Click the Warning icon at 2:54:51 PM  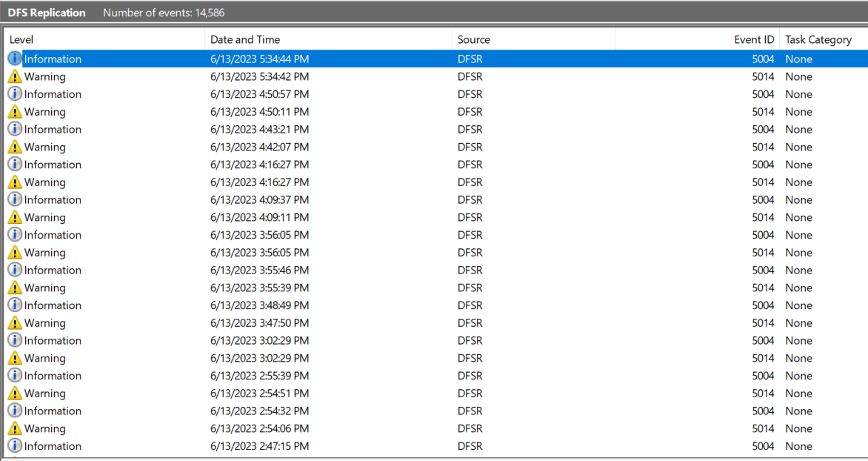click(x=15, y=394)
